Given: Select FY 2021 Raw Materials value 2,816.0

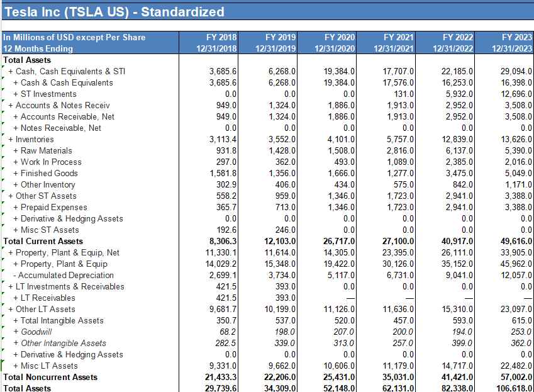Looking at the screenshot, I should (x=401, y=150).
